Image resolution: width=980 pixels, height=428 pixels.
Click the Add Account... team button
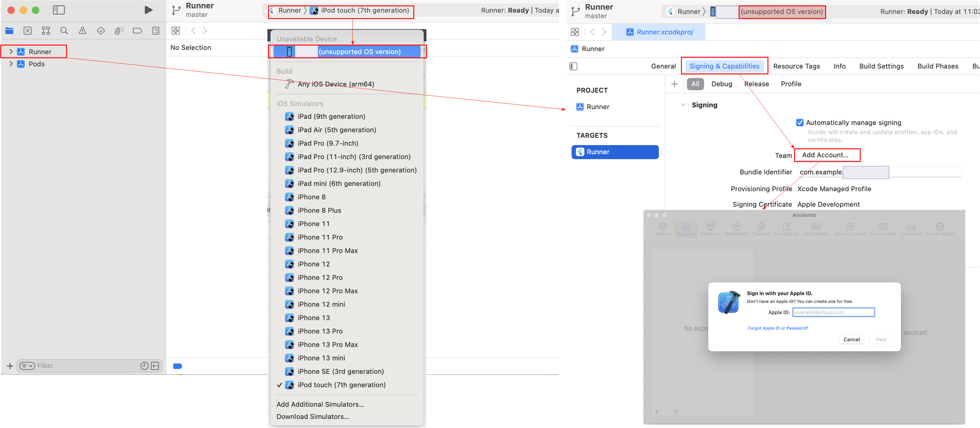pos(825,155)
